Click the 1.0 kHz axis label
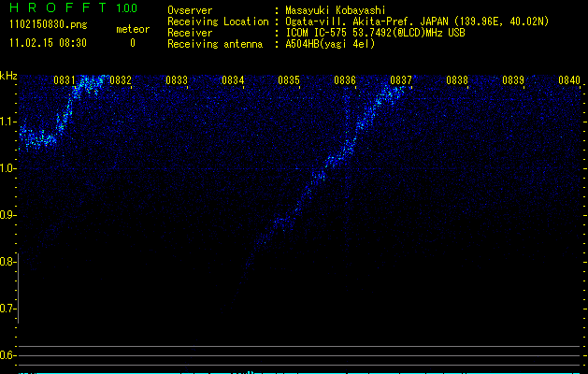 [x=7, y=168]
